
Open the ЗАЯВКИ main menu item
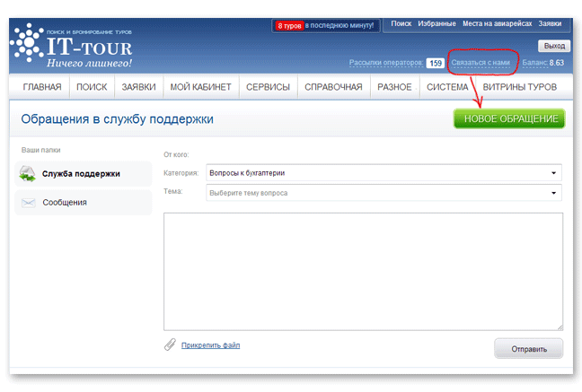(139, 87)
